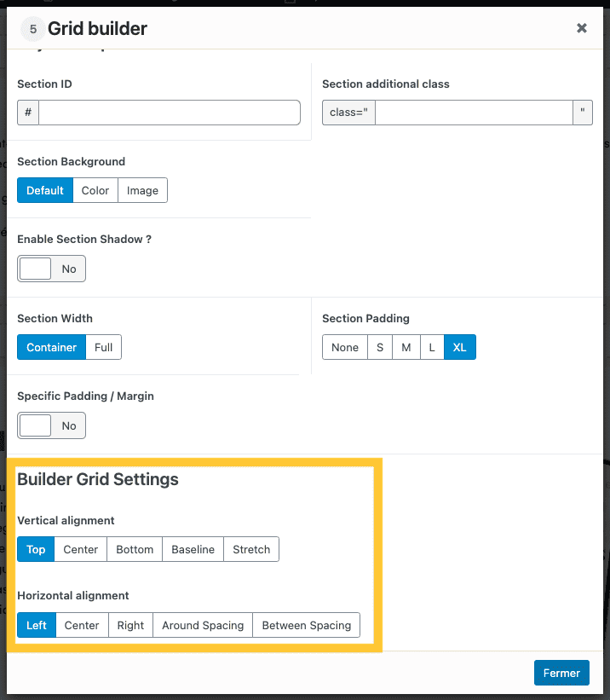Select S for Section Padding

(x=380, y=347)
